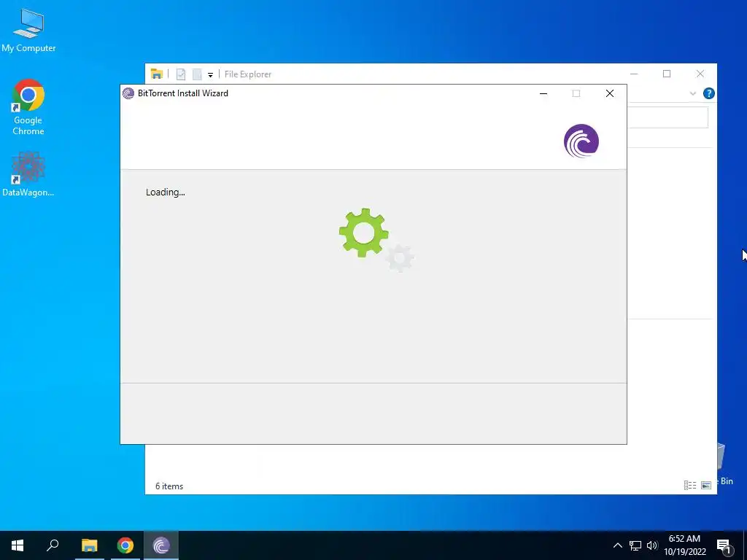Open the Windows Start menu
Image resolution: width=747 pixels, height=560 pixels.
(x=18, y=545)
